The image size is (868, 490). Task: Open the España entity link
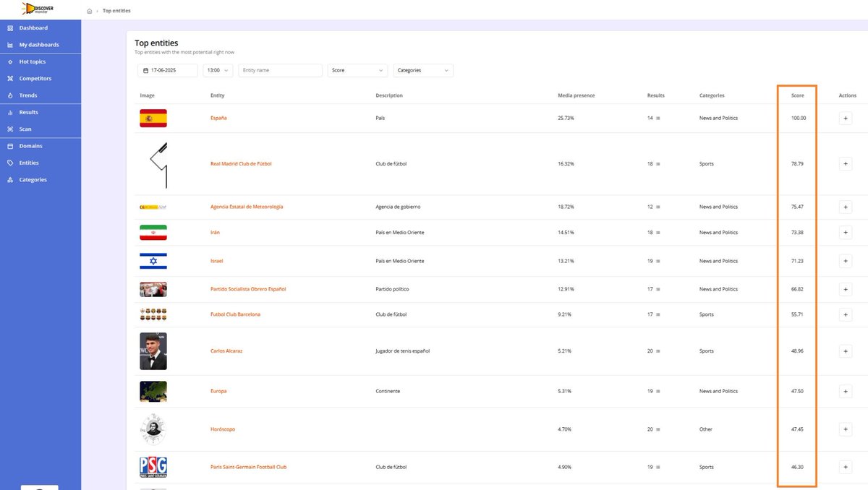(x=218, y=118)
